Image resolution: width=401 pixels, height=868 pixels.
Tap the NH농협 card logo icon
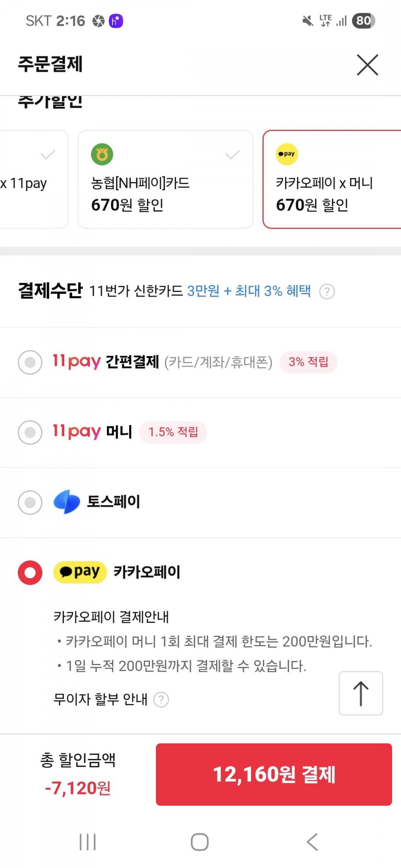point(102,154)
